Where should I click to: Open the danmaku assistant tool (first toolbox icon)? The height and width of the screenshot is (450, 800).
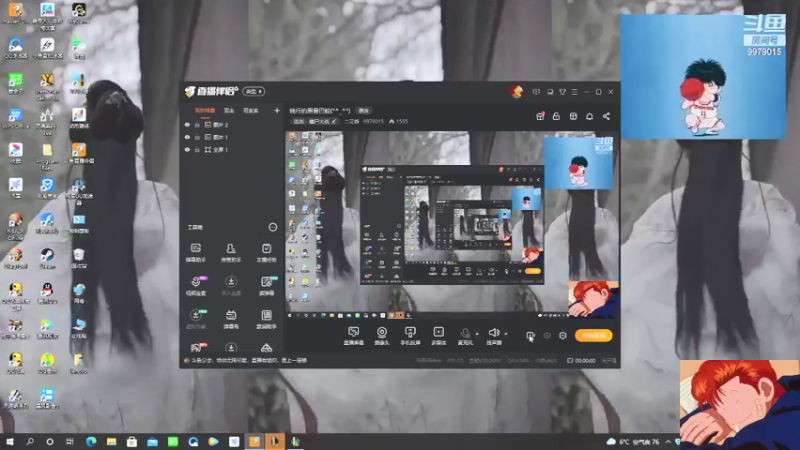click(195, 252)
